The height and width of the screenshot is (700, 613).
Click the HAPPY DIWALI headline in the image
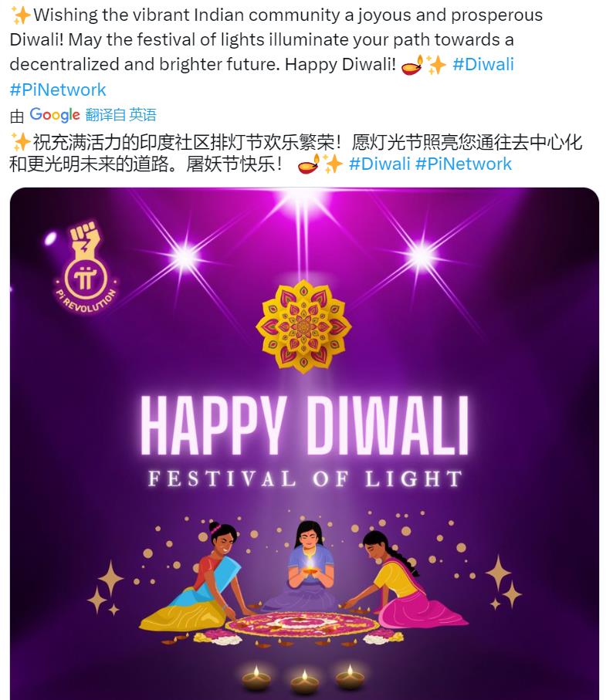tap(304, 425)
